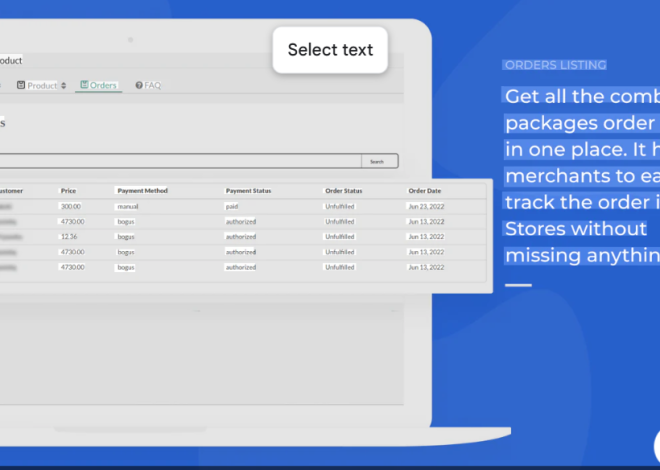
Task: Click the Search button
Action: pyautogui.click(x=379, y=161)
